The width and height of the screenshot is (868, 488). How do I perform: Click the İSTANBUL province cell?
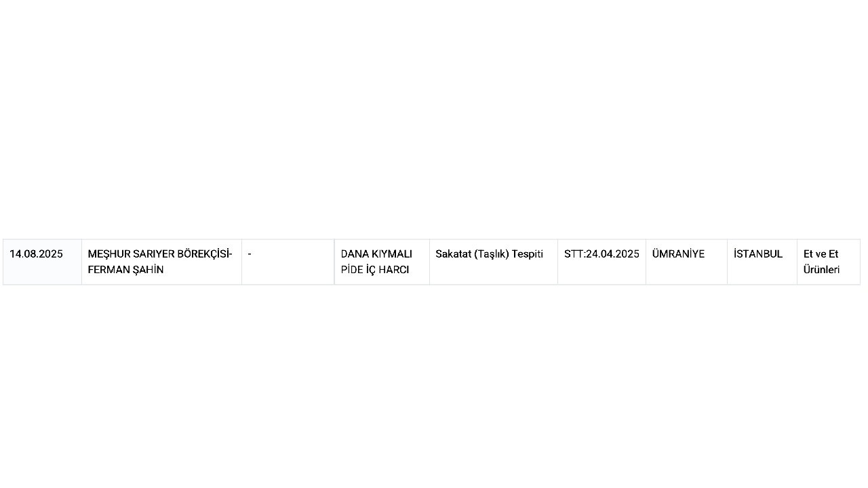pos(758,254)
